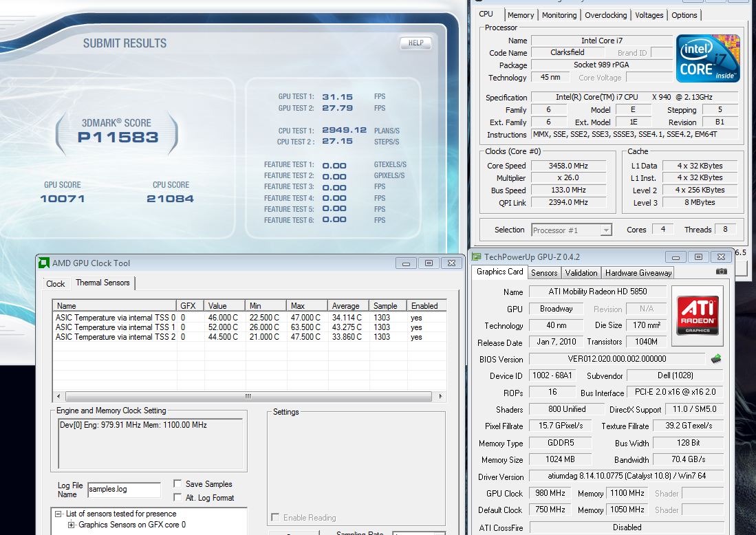Switch to the Validation tab in GPU-Z
The width and height of the screenshot is (756, 535).
(581, 273)
